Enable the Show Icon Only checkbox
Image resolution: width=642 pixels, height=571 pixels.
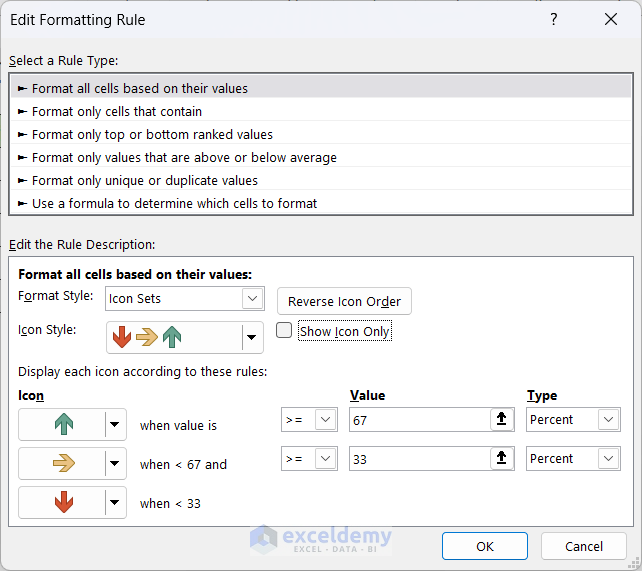(x=285, y=330)
